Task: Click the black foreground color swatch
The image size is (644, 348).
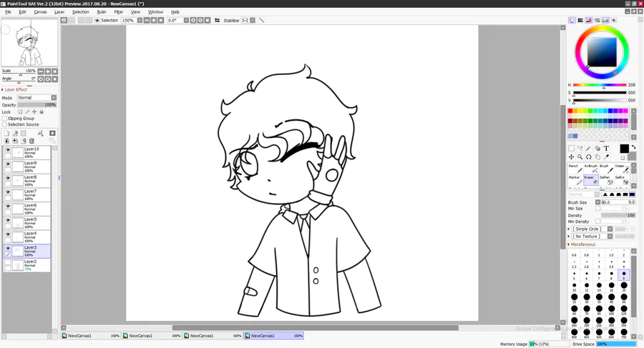Action: click(x=624, y=149)
